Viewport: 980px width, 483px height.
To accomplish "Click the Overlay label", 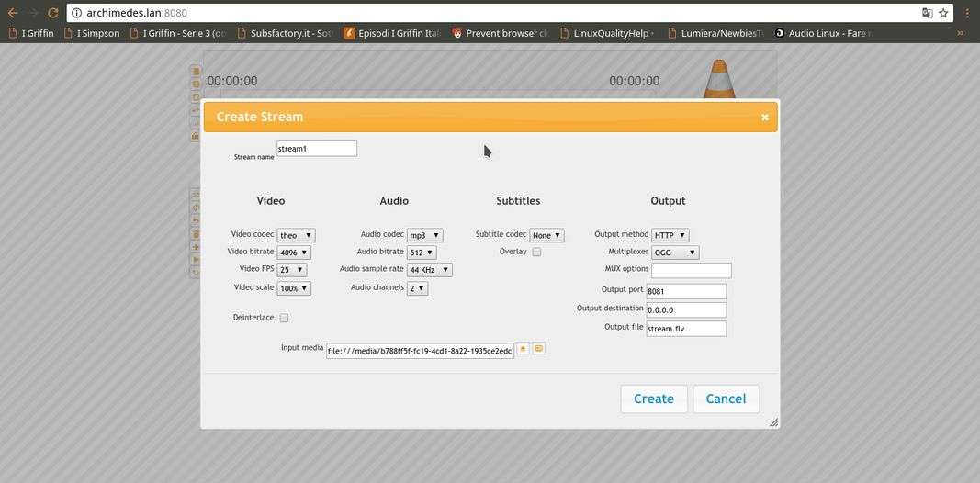I will pyautogui.click(x=513, y=252).
